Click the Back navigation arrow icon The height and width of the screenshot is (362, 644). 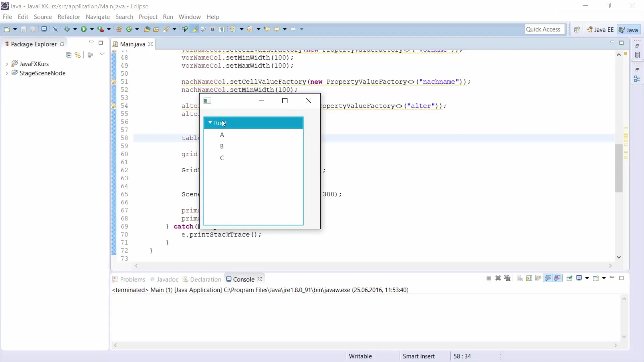277,29
